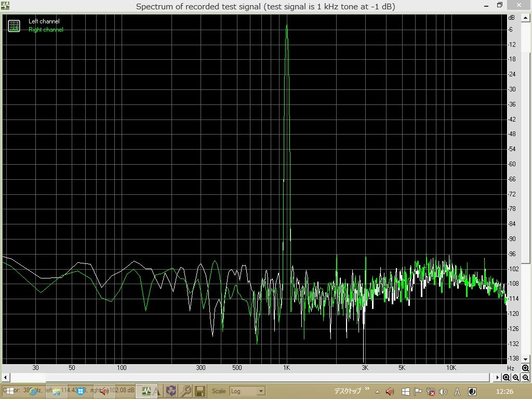The width and height of the screenshot is (532, 399).
Task: Restore down the spectrum window
Action: 500,5
